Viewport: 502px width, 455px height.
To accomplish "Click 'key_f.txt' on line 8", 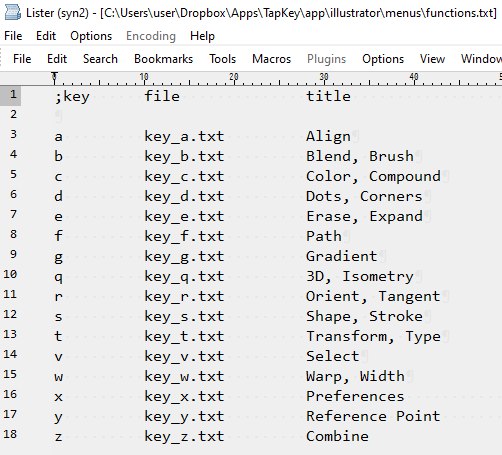I will point(184,237).
